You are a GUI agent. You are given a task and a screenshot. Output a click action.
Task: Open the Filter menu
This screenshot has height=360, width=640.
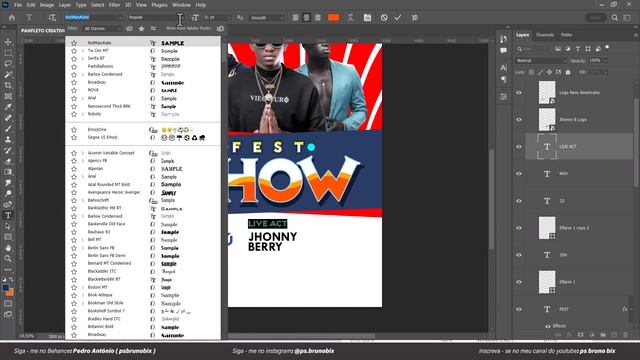pyautogui.click(x=114, y=5)
